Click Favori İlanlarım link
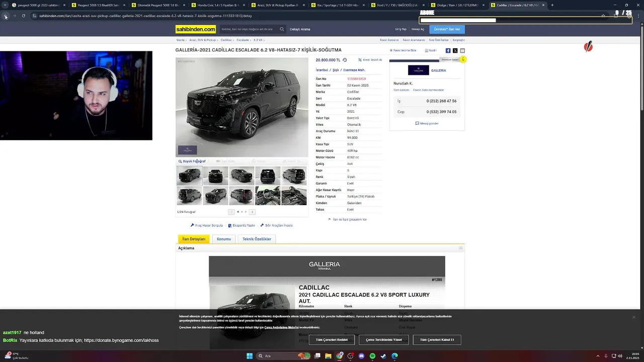The image size is (644, 362). pos(389,40)
